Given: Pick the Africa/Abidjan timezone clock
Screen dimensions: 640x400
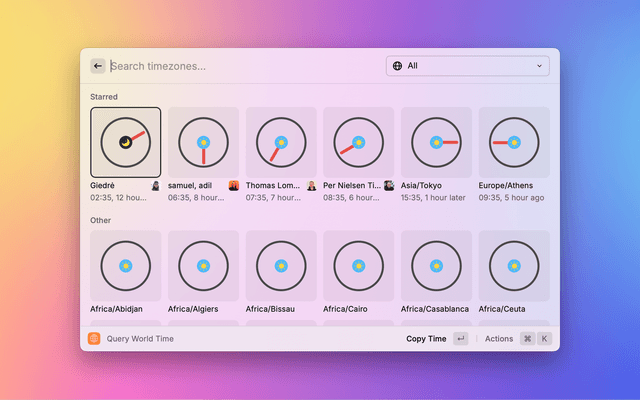Looking at the screenshot, I should tap(125, 266).
